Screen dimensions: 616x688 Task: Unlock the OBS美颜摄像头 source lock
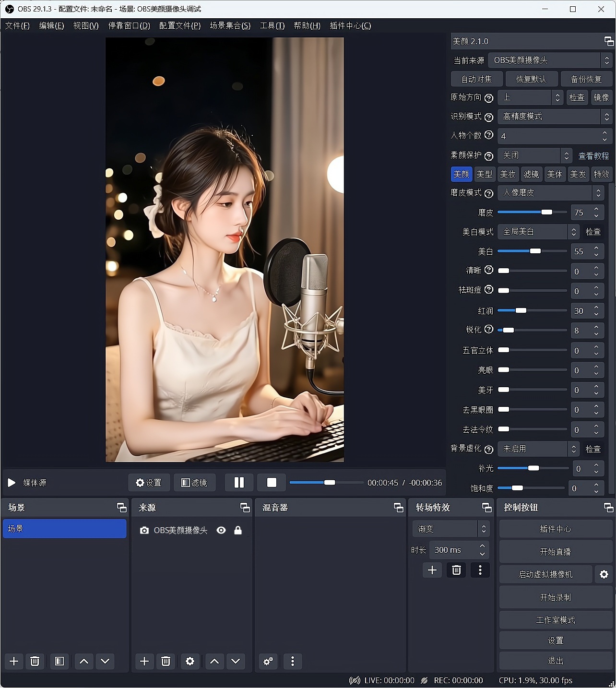238,530
